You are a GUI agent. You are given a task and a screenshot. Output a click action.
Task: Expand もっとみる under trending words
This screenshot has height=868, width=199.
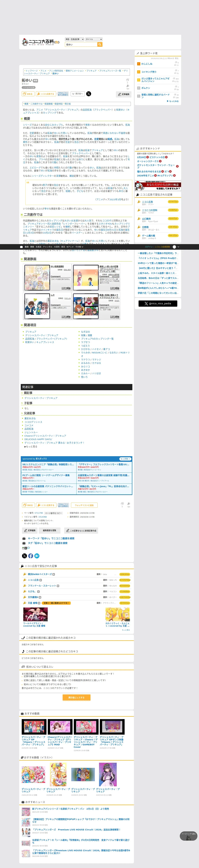point(173,101)
